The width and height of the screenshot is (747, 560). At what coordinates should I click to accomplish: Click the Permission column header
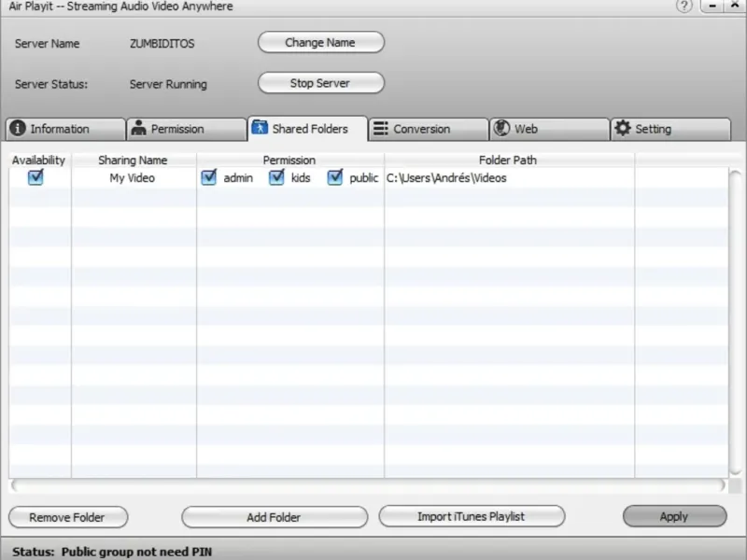(x=289, y=160)
